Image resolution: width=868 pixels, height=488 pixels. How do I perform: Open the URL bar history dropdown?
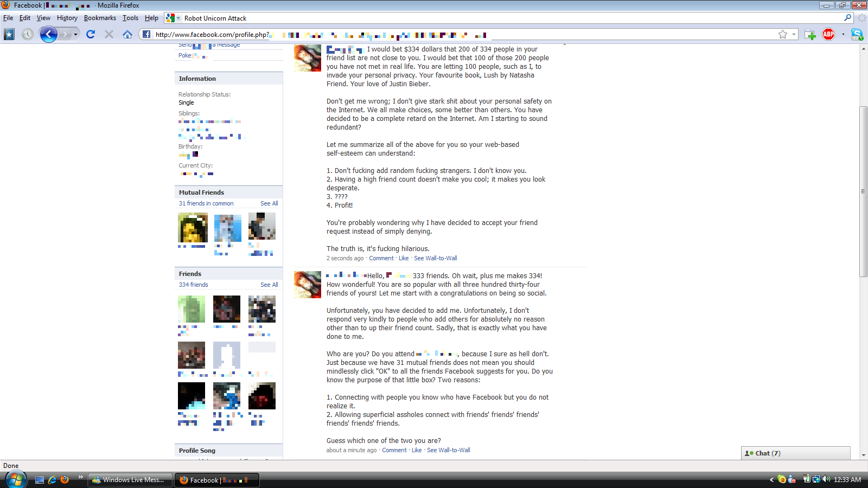[x=794, y=34]
